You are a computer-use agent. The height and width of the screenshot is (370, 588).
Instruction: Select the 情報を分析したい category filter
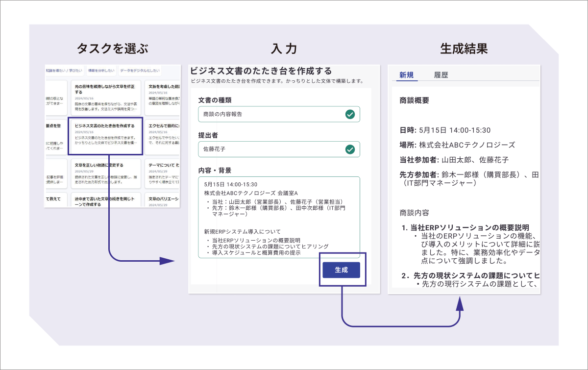pos(101,71)
